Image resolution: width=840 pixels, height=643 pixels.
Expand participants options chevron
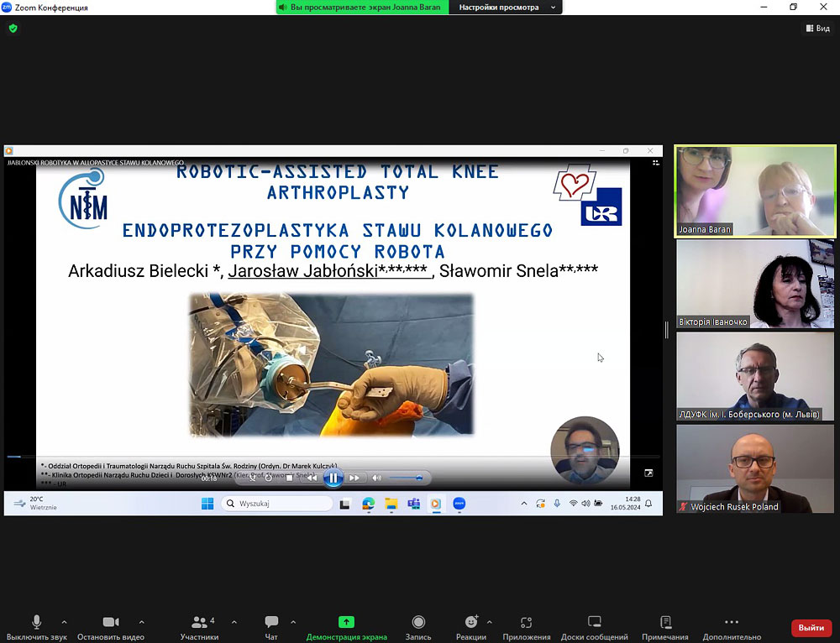tap(234, 622)
